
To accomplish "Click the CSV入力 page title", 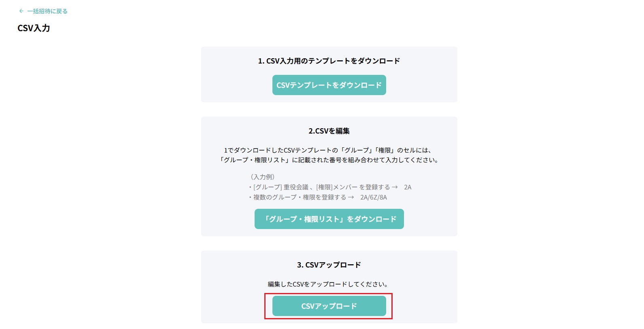I will 34,28.
